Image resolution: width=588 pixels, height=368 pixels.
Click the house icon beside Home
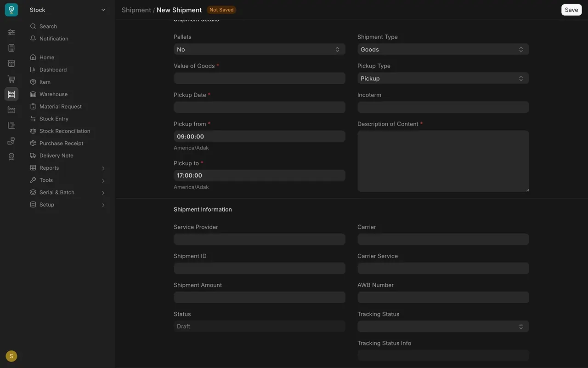click(33, 57)
